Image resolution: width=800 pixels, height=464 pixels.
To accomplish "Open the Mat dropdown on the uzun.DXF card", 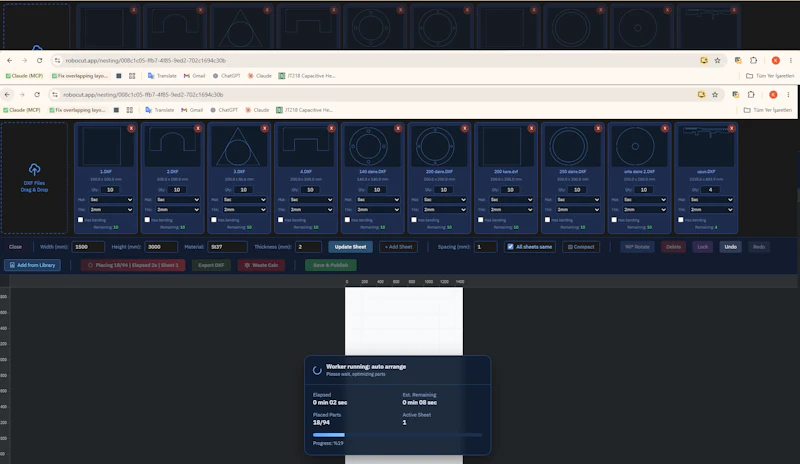I will click(x=712, y=200).
